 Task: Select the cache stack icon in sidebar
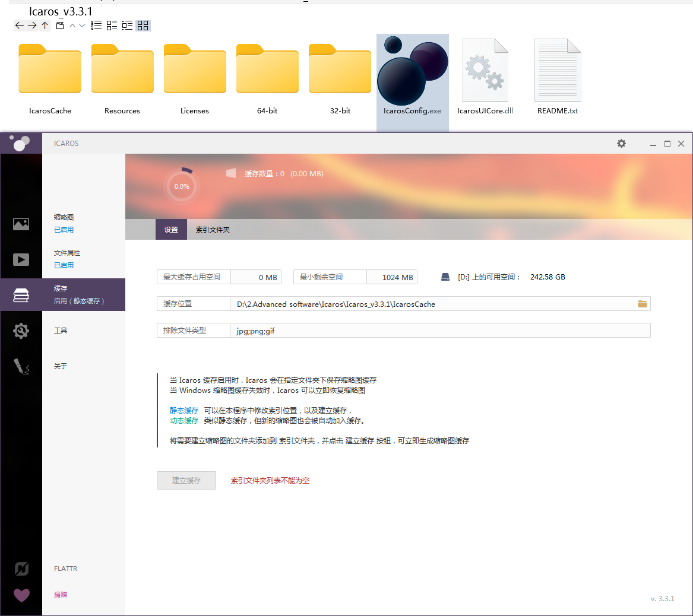tap(21, 295)
